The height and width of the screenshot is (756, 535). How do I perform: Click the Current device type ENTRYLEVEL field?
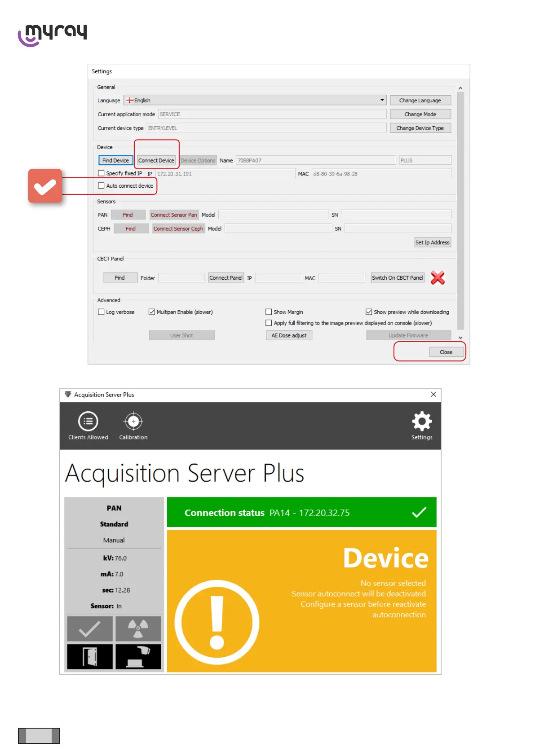click(x=266, y=128)
